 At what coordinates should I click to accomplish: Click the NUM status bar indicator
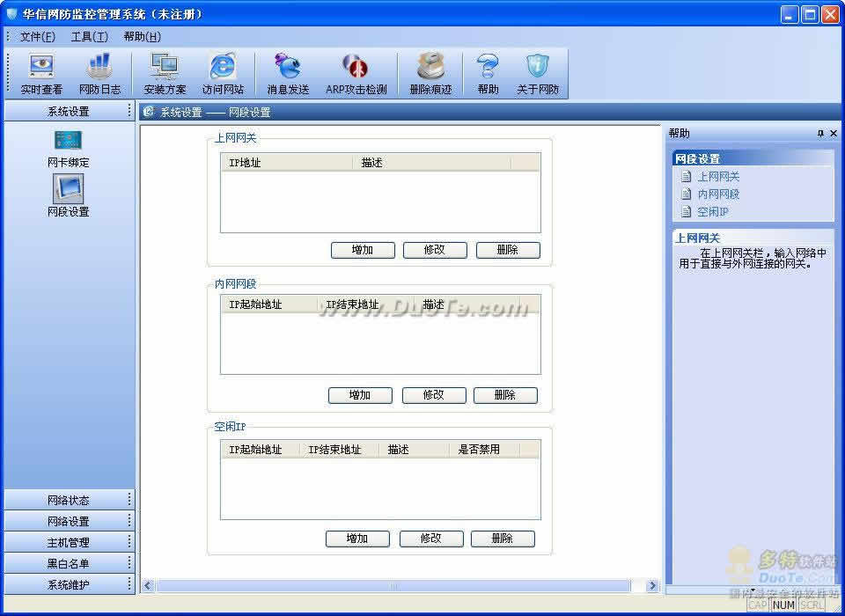[x=783, y=605]
